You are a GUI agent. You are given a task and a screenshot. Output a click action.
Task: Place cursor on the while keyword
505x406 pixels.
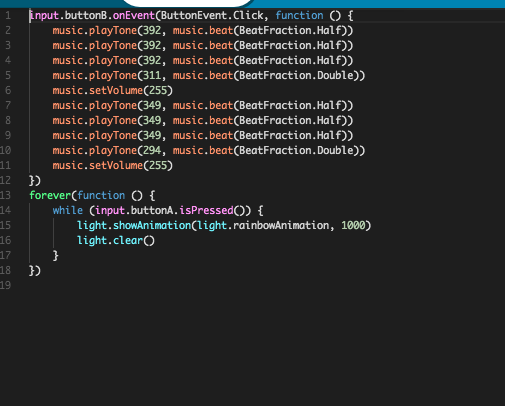pyautogui.click(x=68, y=211)
